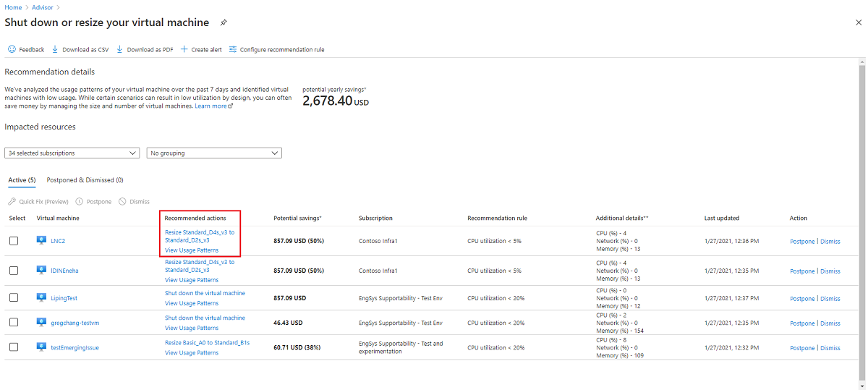
Task: Click the Dismiss toolbar button above table
Action: pos(134,201)
